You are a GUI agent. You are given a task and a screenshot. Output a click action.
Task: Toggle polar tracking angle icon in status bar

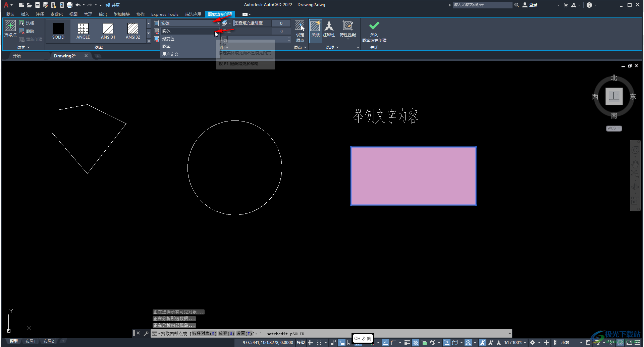pos(385,343)
